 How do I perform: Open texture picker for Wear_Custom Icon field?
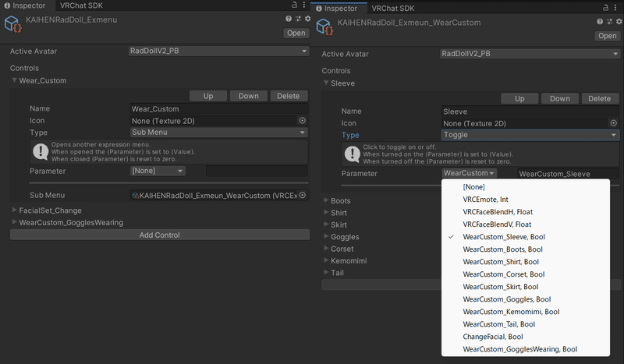(x=303, y=121)
